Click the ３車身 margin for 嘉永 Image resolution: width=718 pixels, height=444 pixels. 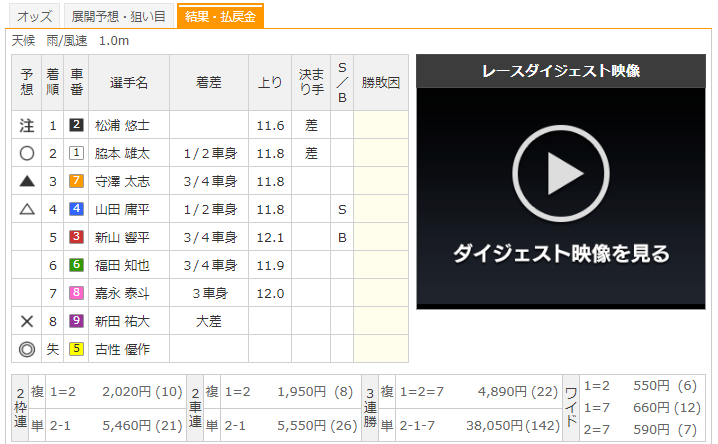pos(210,293)
